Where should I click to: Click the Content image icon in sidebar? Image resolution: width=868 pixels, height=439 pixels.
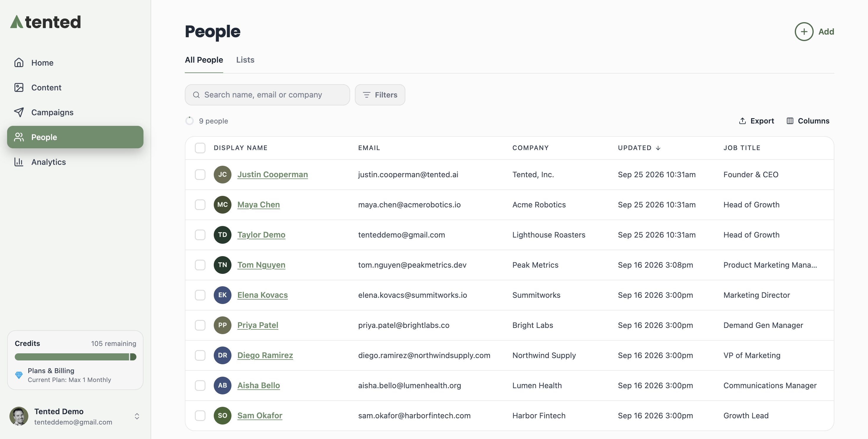pyautogui.click(x=19, y=87)
